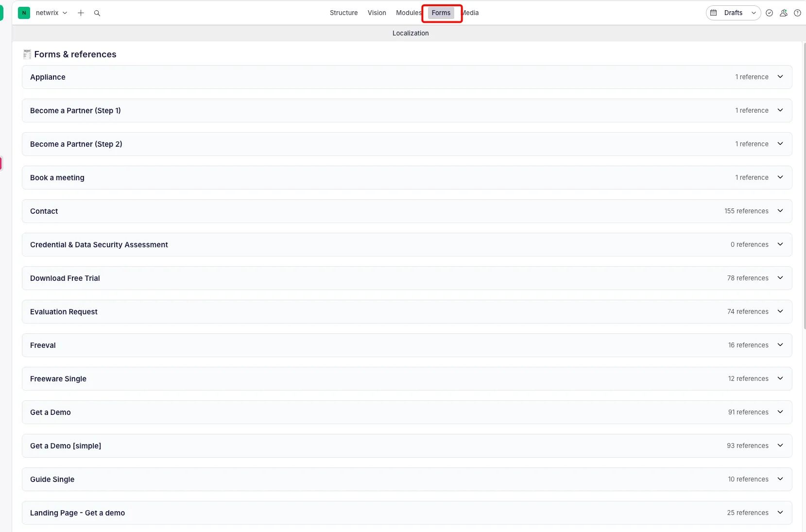Click the green netwrix workspace logo
This screenshot has height=532, width=806.
(x=24, y=13)
